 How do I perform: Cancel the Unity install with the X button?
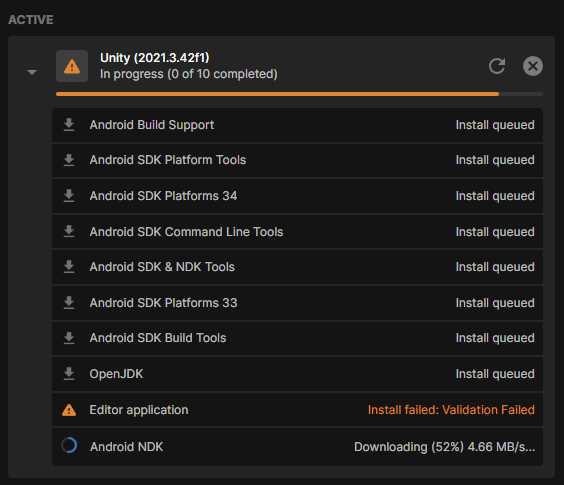tap(532, 66)
